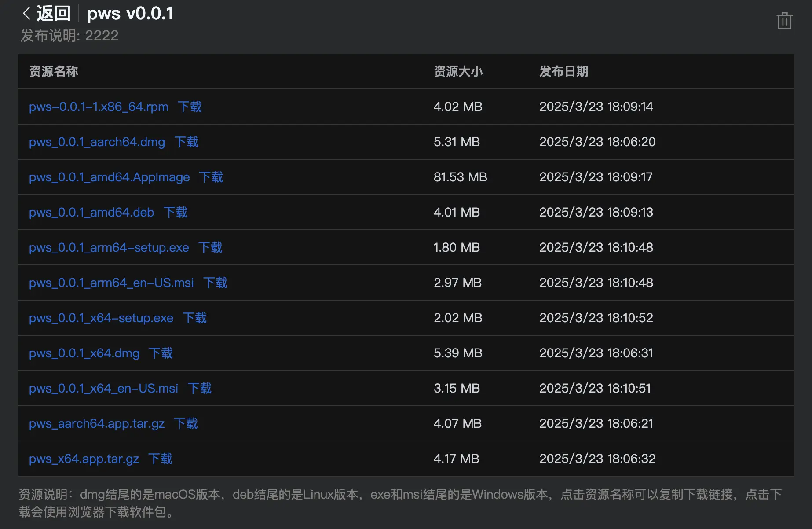Copy link for pws_0.0.1_x64_en-US.msi
The image size is (812, 529).
(x=103, y=388)
